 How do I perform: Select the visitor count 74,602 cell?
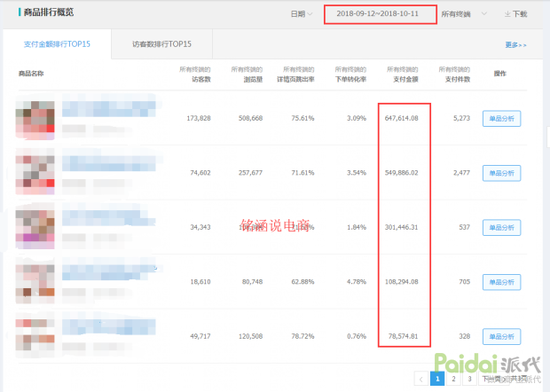[x=200, y=173]
